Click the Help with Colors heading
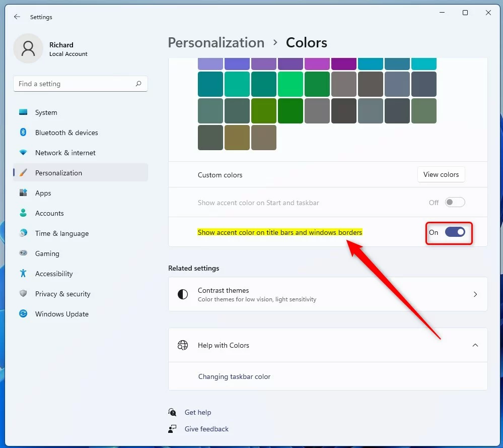Viewport: 503px width, 448px height. point(223,345)
